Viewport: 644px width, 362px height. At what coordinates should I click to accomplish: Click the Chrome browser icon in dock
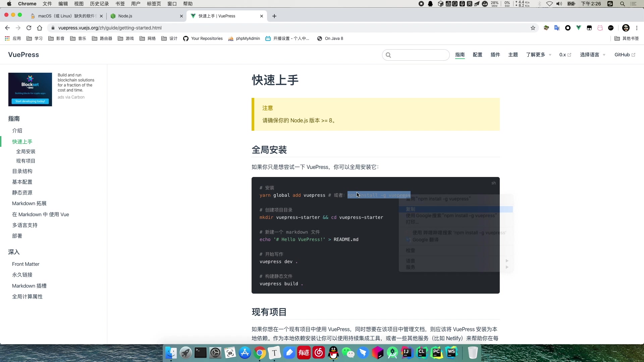point(260,353)
